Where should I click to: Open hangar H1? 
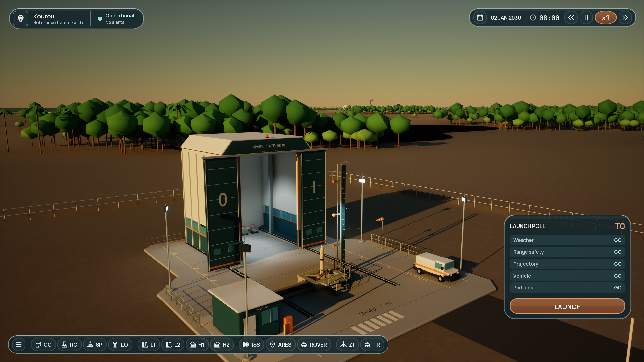point(197,344)
